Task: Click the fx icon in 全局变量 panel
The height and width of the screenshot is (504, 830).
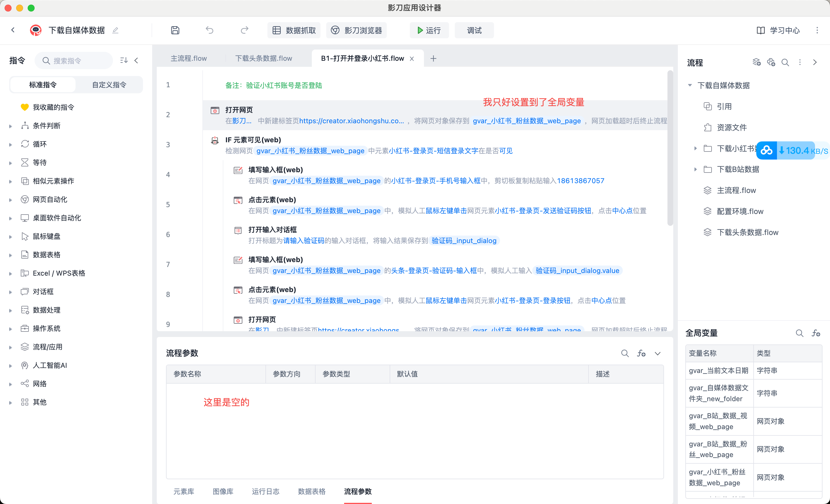Action: 816,333
